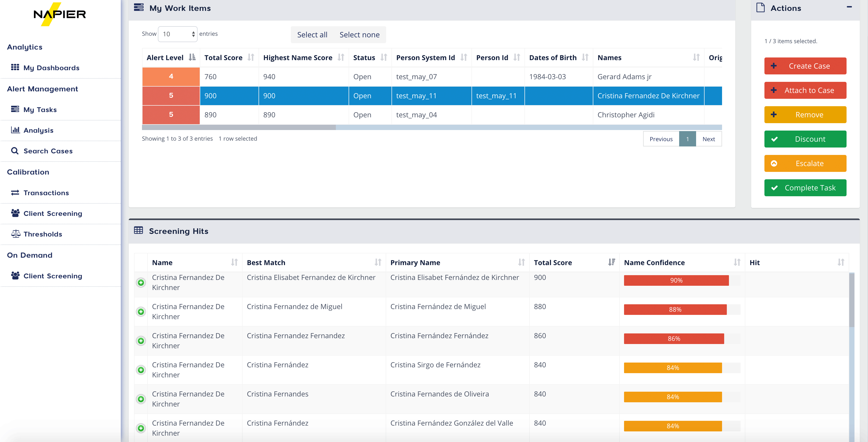Image resolution: width=868 pixels, height=442 pixels.
Task: Open My Dashboards grid icon
Action: [x=15, y=67]
